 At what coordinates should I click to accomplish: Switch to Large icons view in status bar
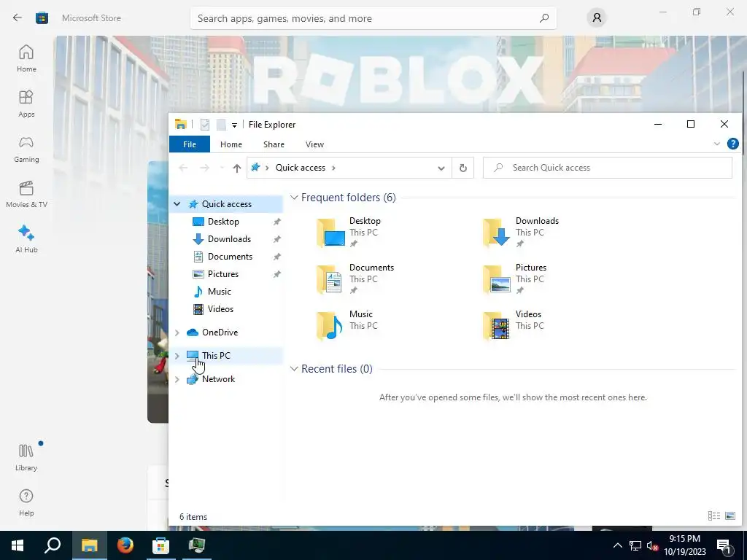[x=729, y=516]
